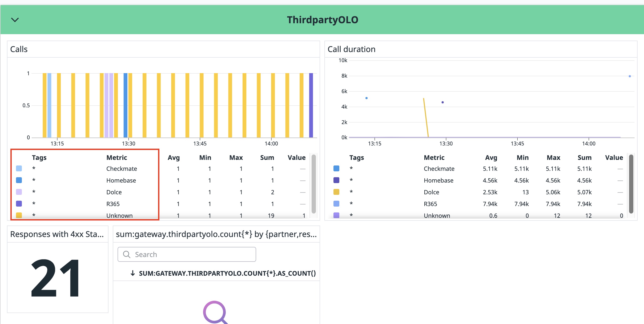Sort Calls legend by Sum column
The image size is (644, 324).
tap(267, 157)
